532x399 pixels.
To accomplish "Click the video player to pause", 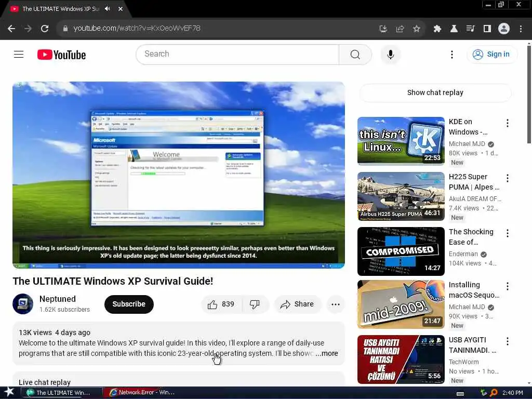I will [x=179, y=175].
